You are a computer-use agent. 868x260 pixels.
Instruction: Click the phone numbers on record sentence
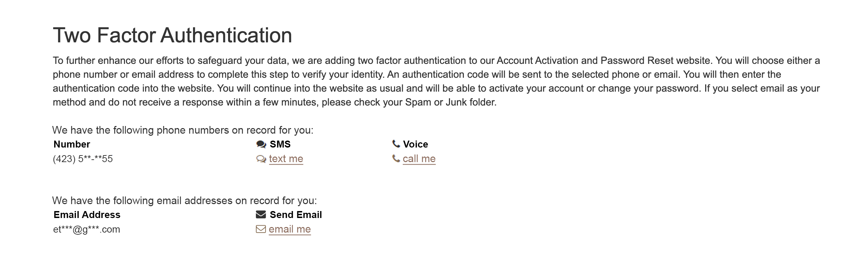(183, 130)
